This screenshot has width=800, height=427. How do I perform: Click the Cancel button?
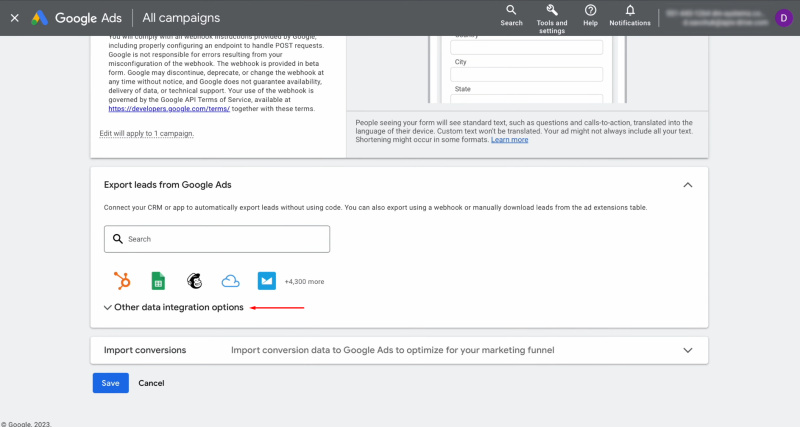(151, 383)
